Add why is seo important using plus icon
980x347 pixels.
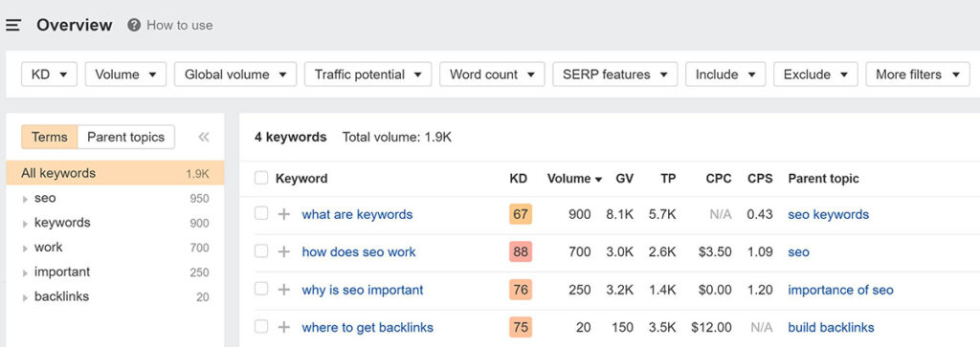click(x=284, y=290)
